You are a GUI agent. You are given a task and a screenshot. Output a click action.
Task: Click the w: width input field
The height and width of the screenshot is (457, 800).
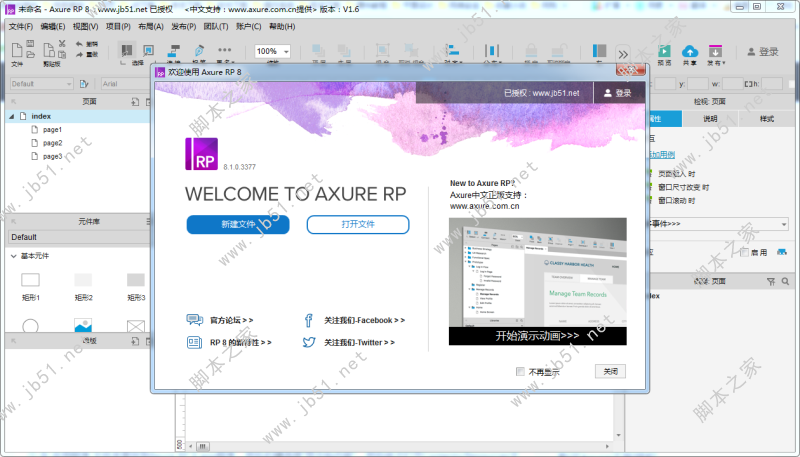733,84
